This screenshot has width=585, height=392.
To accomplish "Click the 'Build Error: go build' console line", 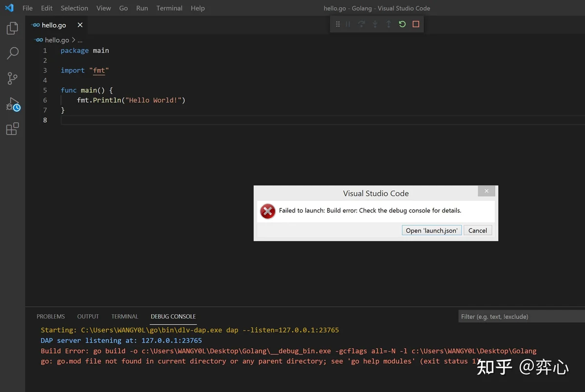I will tap(289, 351).
